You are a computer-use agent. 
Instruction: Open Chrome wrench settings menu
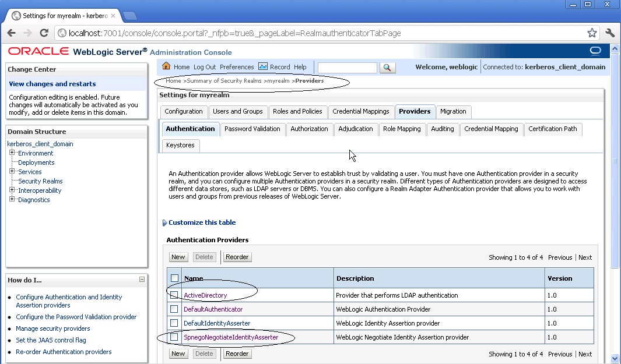[610, 33]
